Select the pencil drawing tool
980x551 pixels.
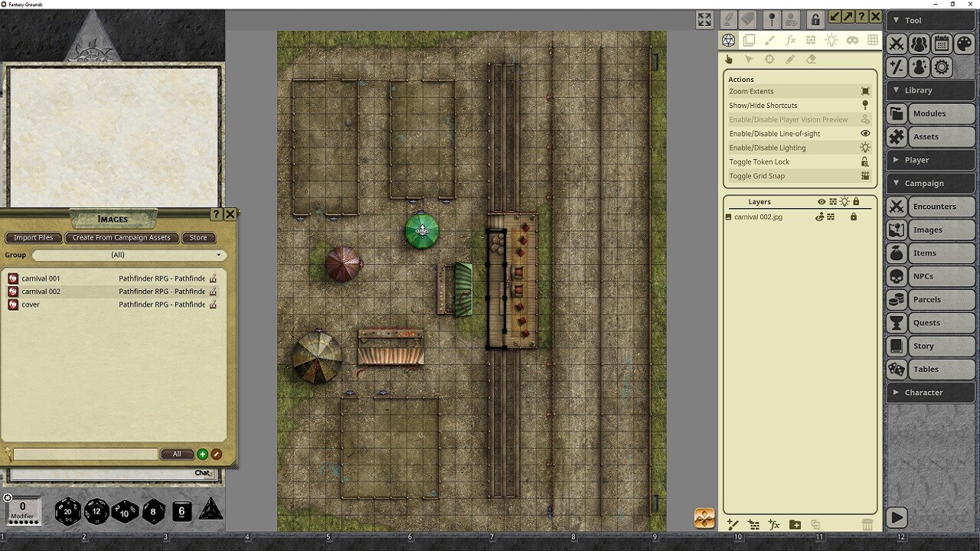790,59
